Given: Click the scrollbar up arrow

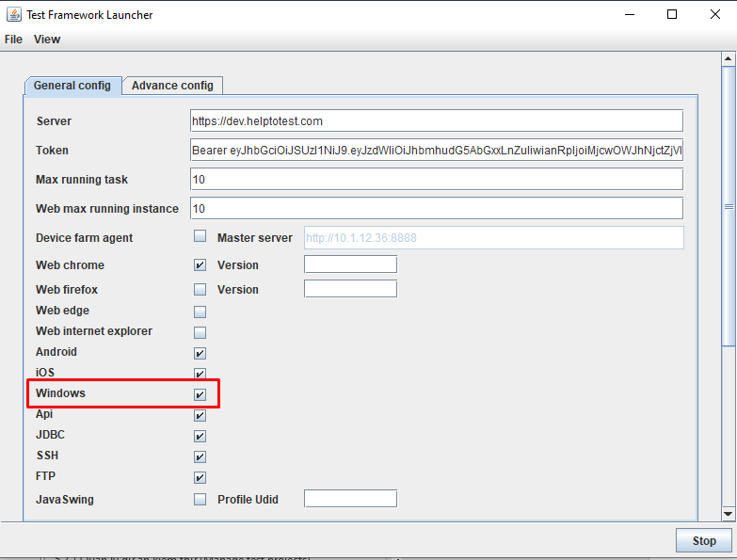Looking at the screenshot, I should point(729,58).
